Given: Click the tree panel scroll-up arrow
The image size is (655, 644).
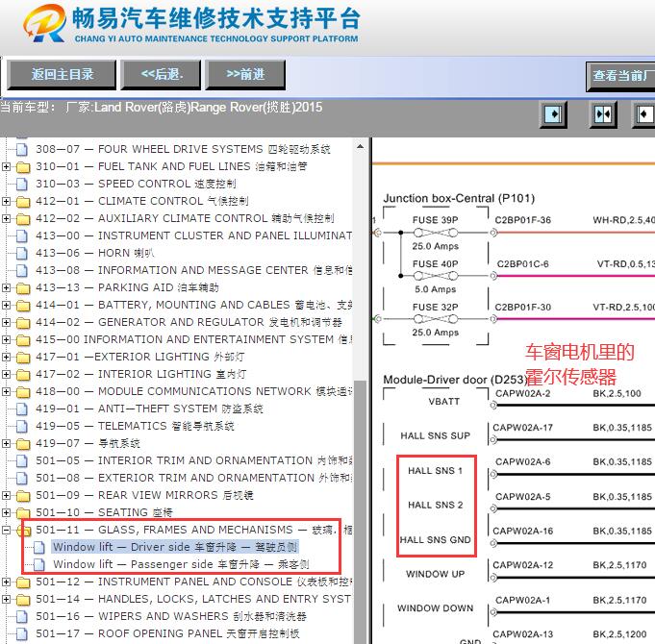Looking at the screenshot, I should click(x=360, y=147).
